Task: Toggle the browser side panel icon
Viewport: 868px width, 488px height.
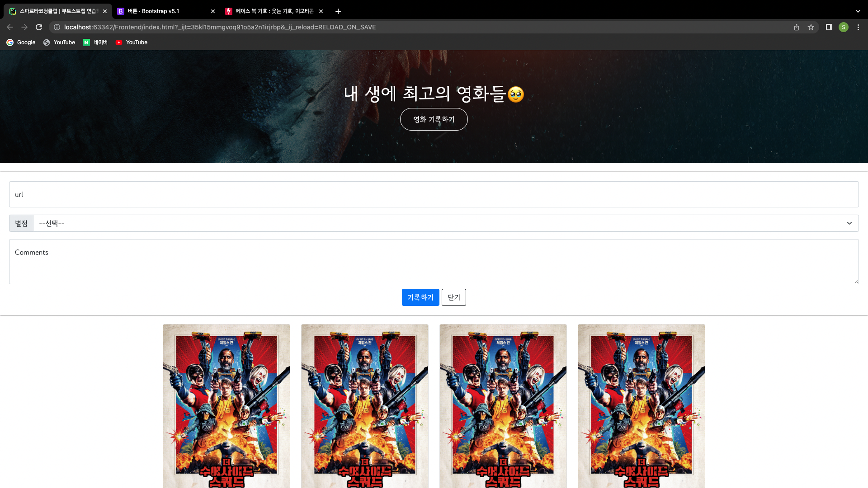Action: (829, 27)
